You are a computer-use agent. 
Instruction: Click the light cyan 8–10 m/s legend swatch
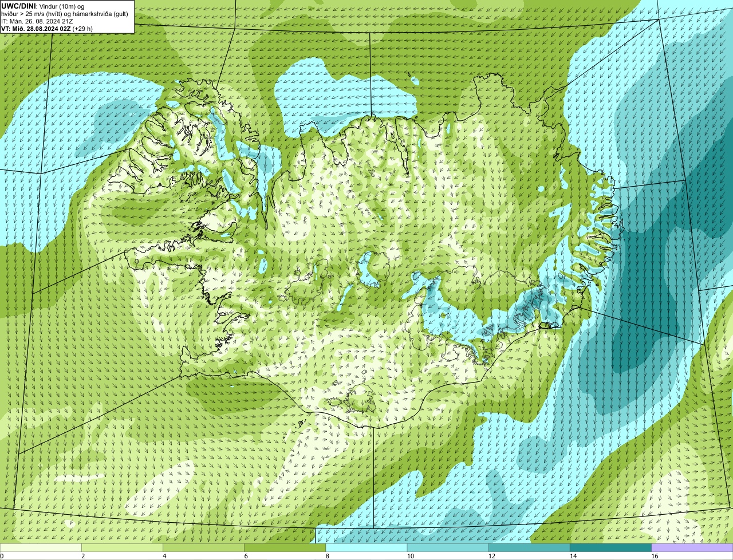point(366,547)
